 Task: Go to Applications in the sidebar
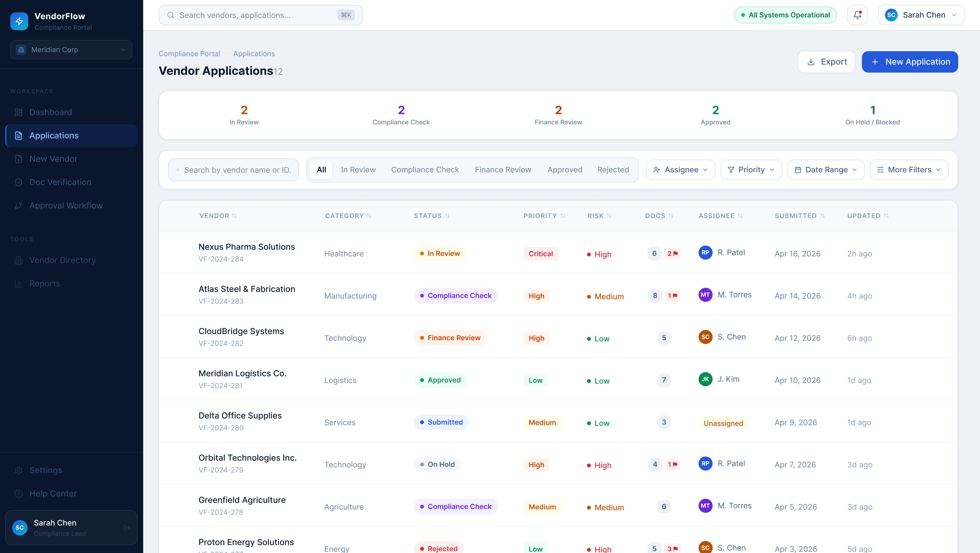72,136
